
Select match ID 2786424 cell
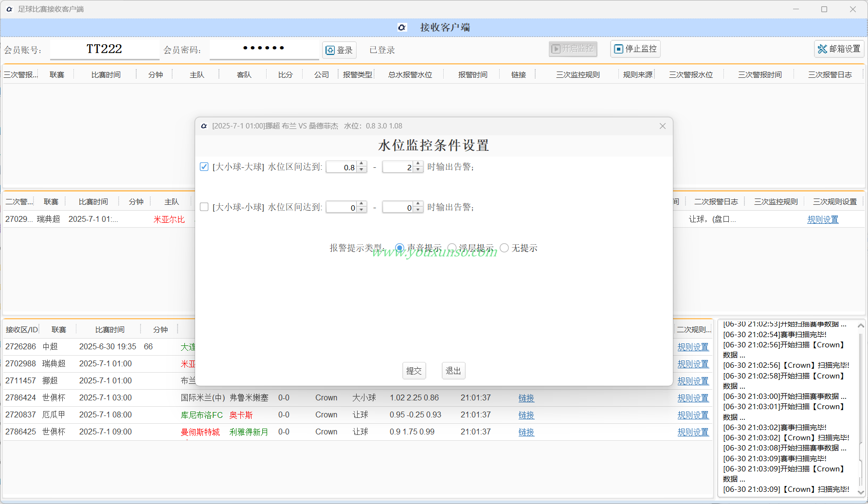[21, 397]
